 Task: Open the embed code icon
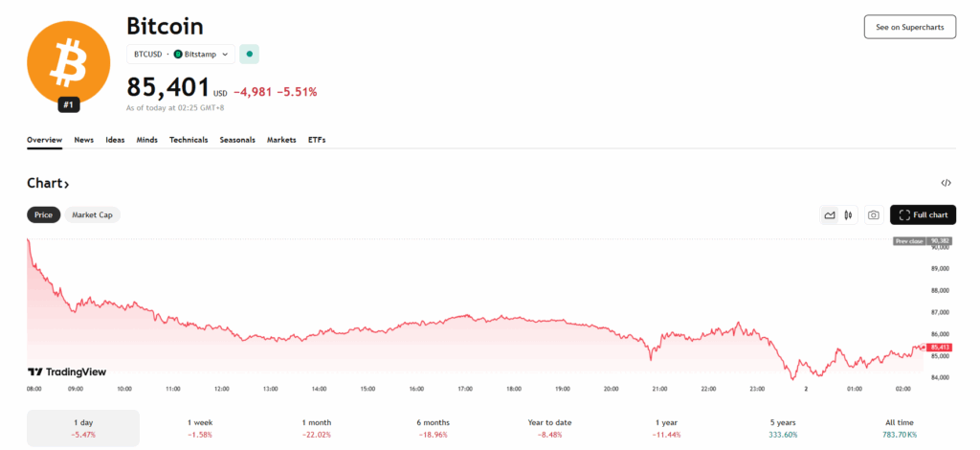point(946,183)
